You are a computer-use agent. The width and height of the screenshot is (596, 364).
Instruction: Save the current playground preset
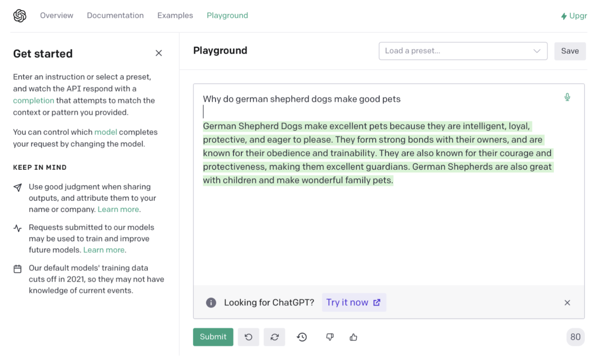click(570, 51)
